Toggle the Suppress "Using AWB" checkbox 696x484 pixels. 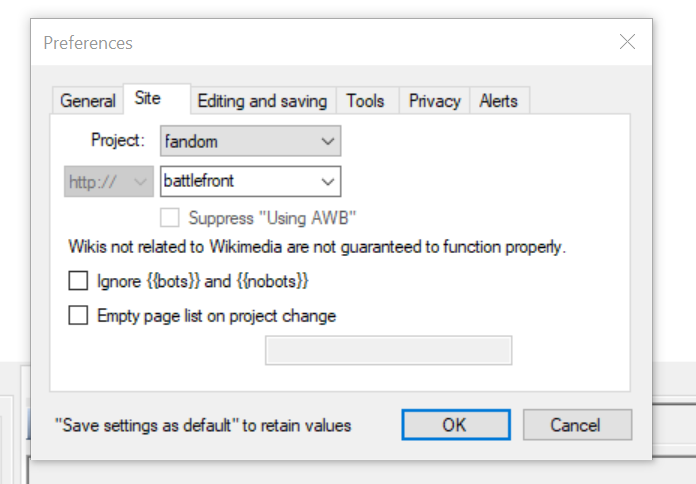[x=170, y=217]
